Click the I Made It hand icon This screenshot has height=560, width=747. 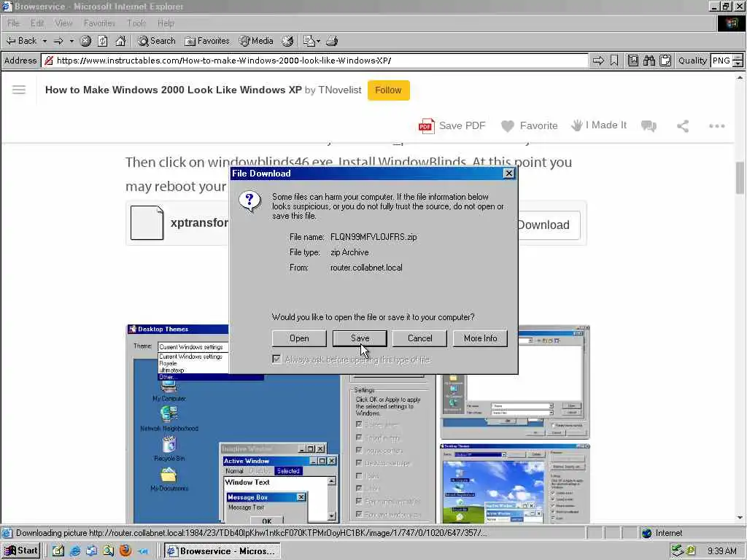[x=577, y=125]
